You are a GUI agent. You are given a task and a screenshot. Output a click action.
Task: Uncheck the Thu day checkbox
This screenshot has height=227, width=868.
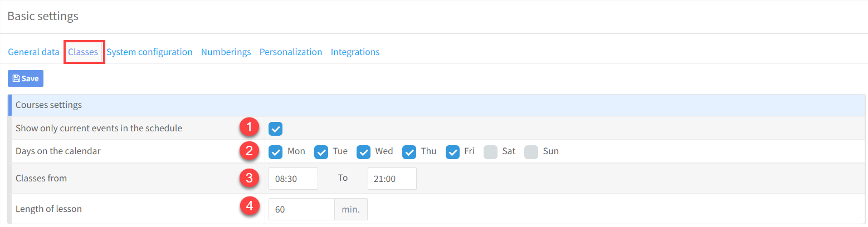409,152
